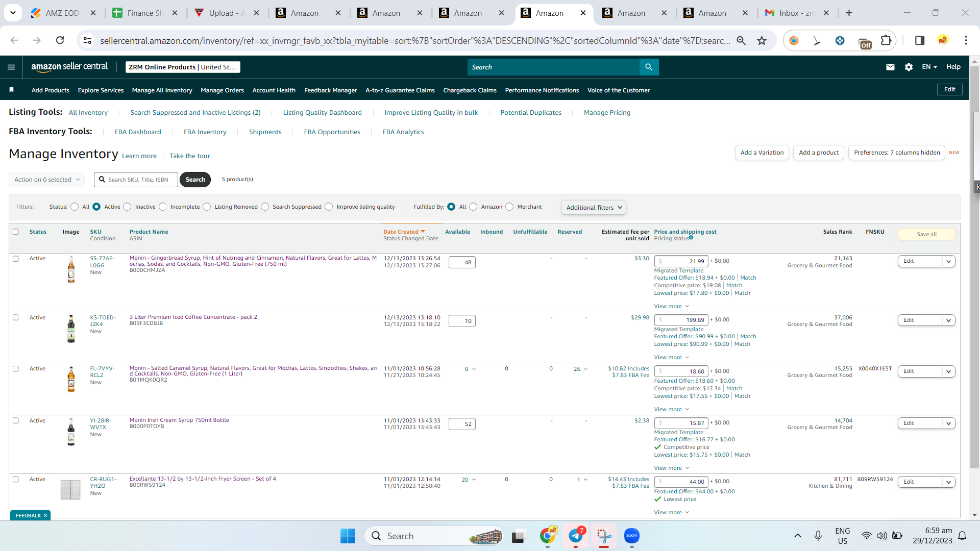980x551 pixels.
Task: Click the Irish Cream Syrup product thumbnail
Action: [71, 431]
